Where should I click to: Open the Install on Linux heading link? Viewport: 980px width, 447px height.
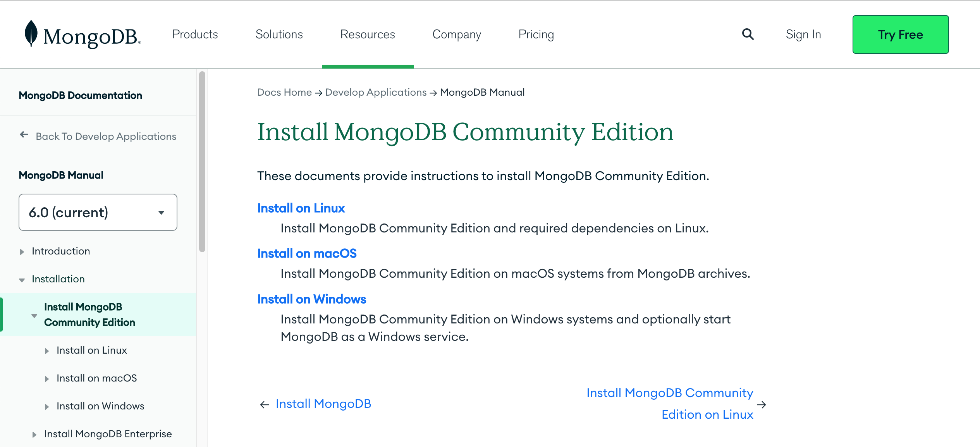coord(301,208)
